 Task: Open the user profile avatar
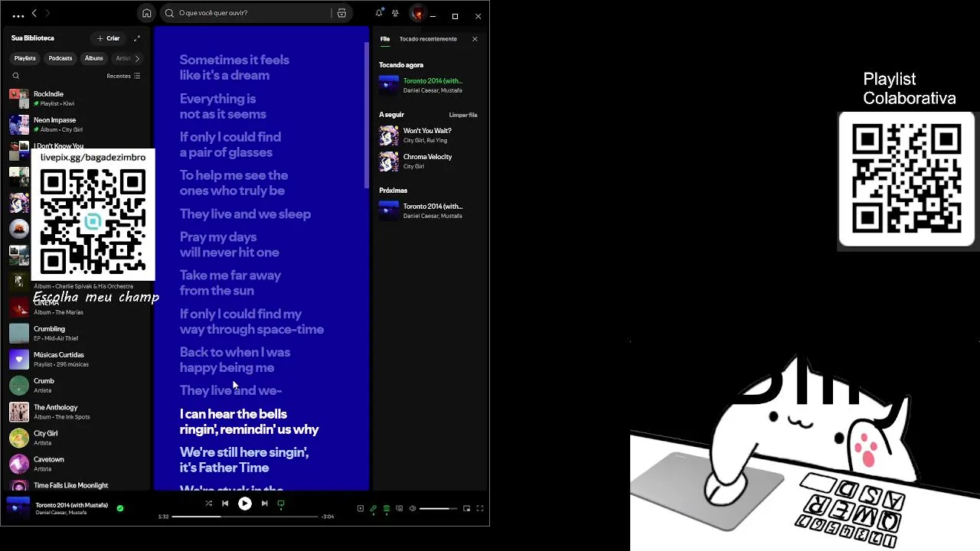[416, 13]
